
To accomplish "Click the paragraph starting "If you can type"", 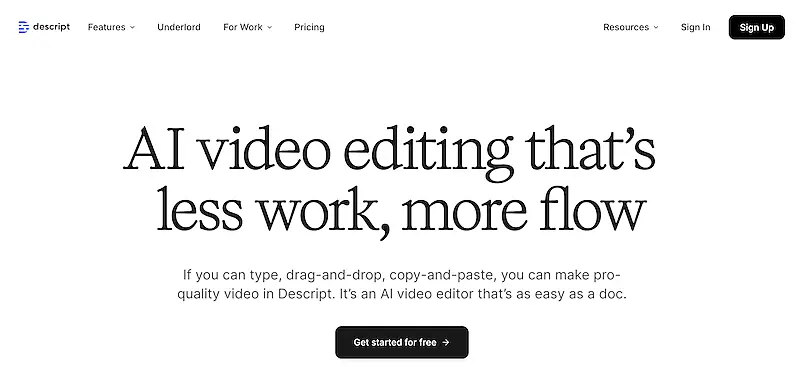I will [x=402, y=285].
